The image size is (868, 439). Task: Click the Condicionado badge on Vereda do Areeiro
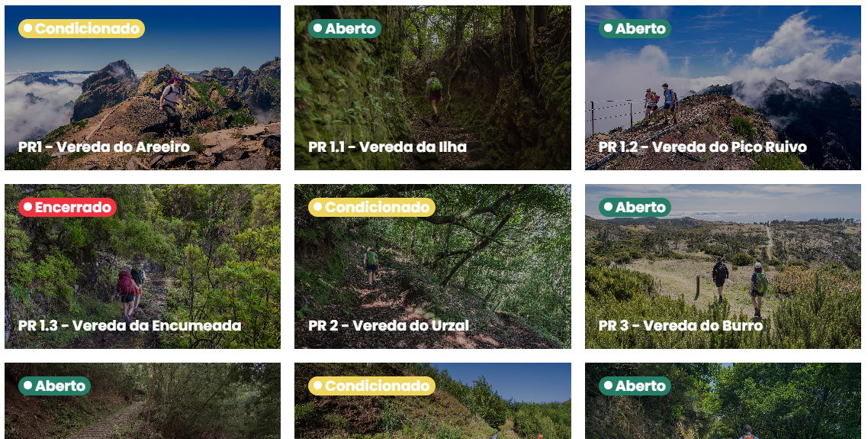(82, 28)
